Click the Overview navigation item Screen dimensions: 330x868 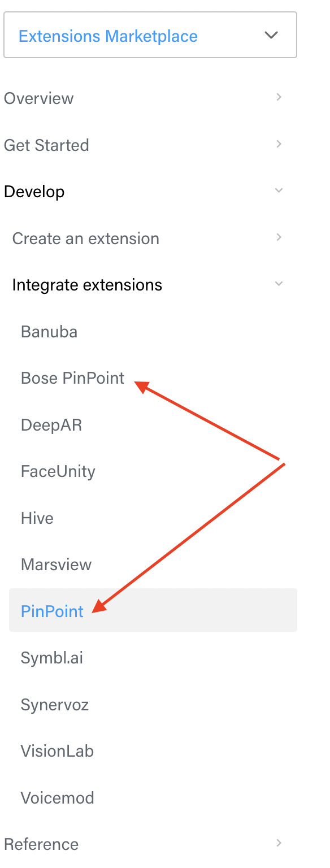38,98
